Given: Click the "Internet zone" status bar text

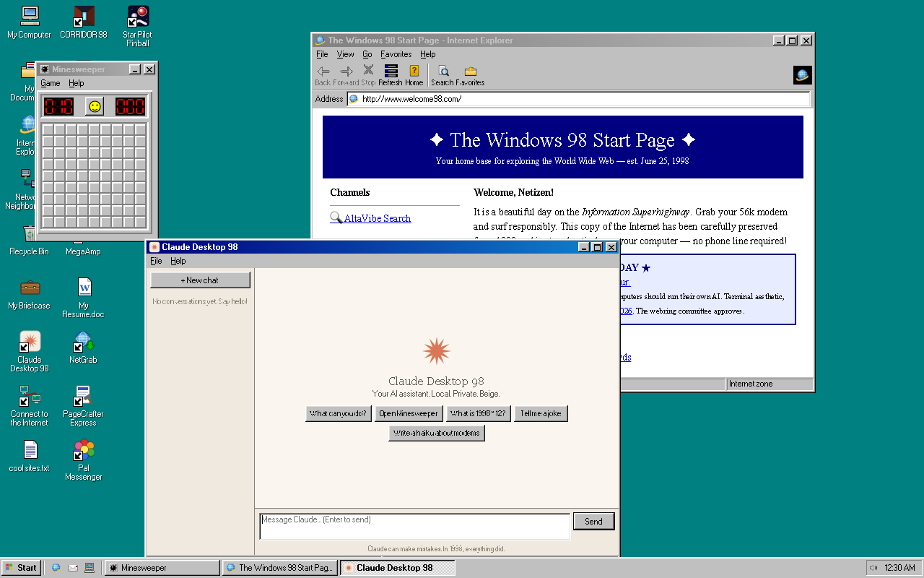Looking at the screenshot, I should pyautogui.click(x=751, y=384).
